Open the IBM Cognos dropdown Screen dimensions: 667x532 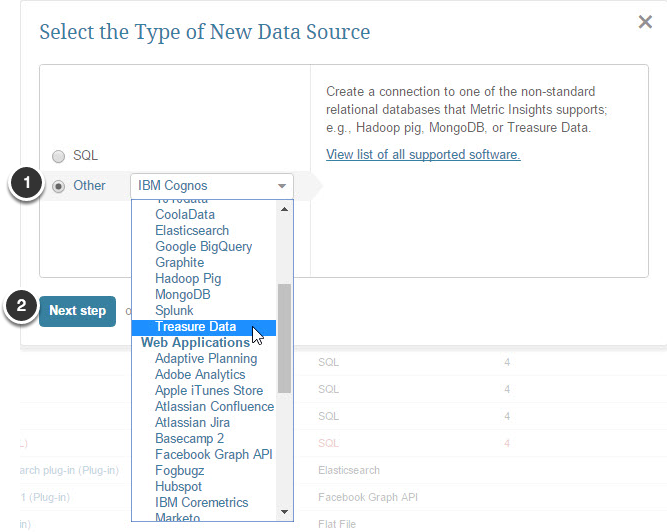[212, 186]
